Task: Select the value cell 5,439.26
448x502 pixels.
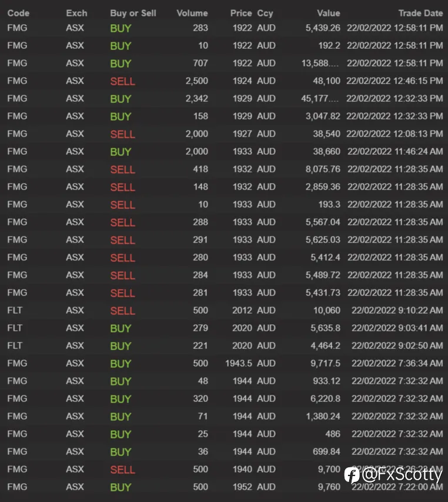Action: coord(323,28)
